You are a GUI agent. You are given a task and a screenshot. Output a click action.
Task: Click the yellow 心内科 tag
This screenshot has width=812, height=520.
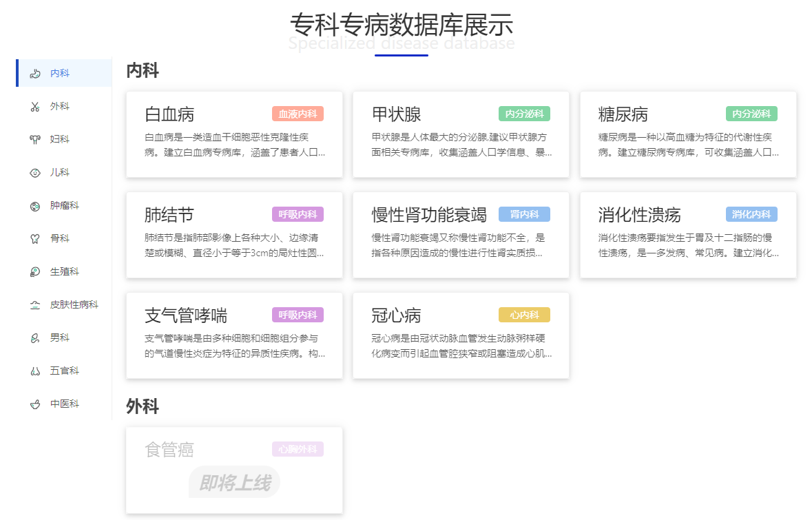tap(524, 315)
